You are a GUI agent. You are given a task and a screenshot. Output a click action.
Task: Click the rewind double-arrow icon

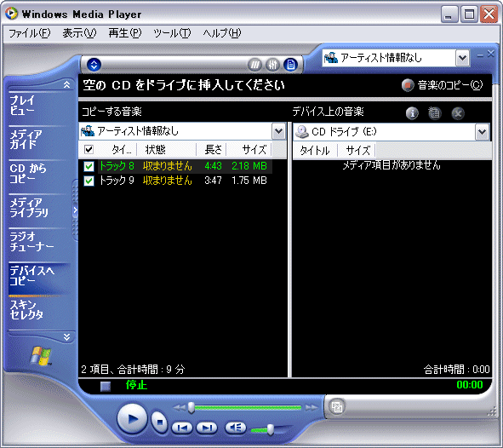coord(180,408)
